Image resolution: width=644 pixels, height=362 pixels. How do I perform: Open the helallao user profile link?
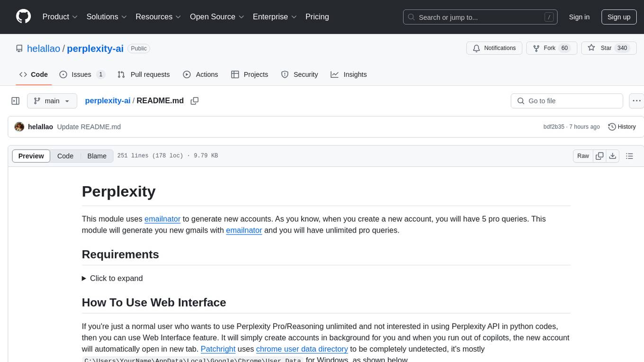point(44,48)
